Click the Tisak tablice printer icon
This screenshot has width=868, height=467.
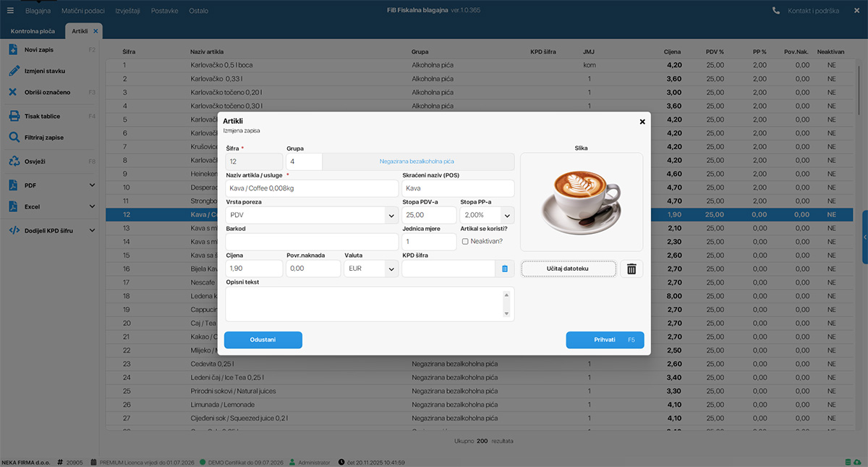click(13, 116)
